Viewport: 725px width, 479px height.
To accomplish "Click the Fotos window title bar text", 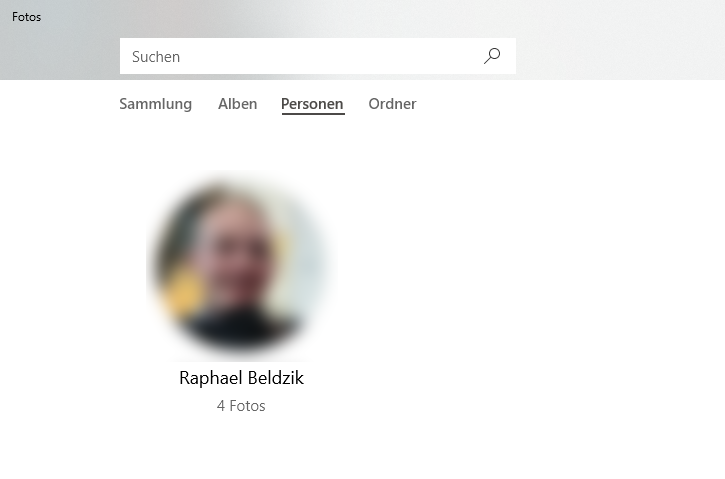I will point(26,17).
